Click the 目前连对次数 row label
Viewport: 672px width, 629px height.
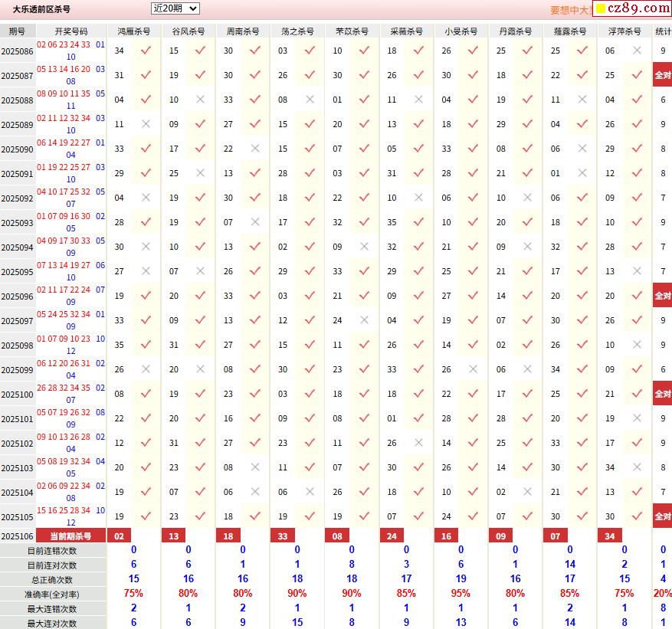[52, 565]
